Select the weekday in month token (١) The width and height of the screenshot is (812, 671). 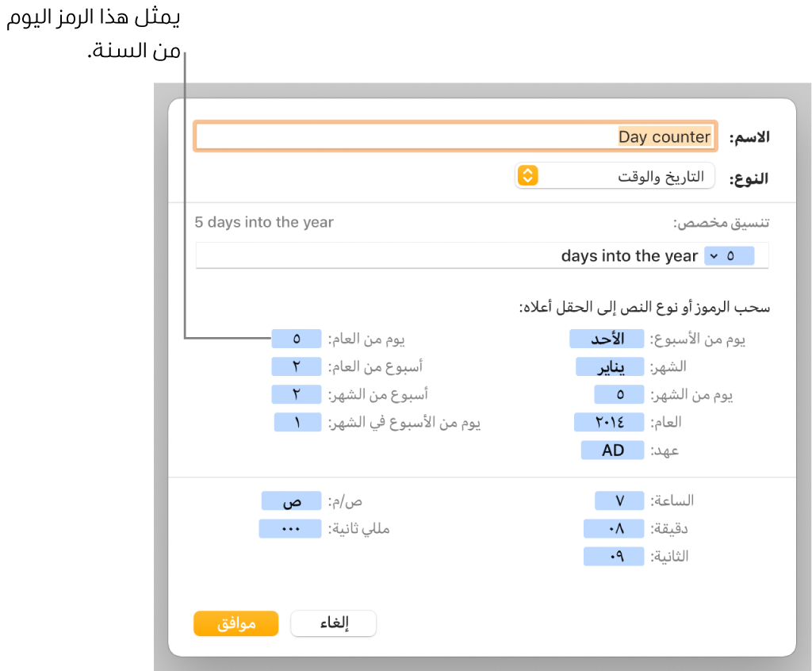[x=297, y=423]
